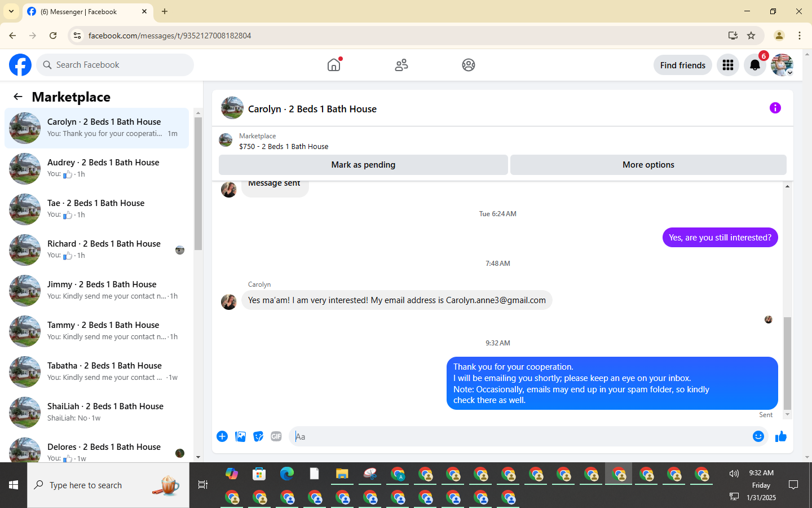
Task: Open Task View on the taskbar
Action: (203, 485)
